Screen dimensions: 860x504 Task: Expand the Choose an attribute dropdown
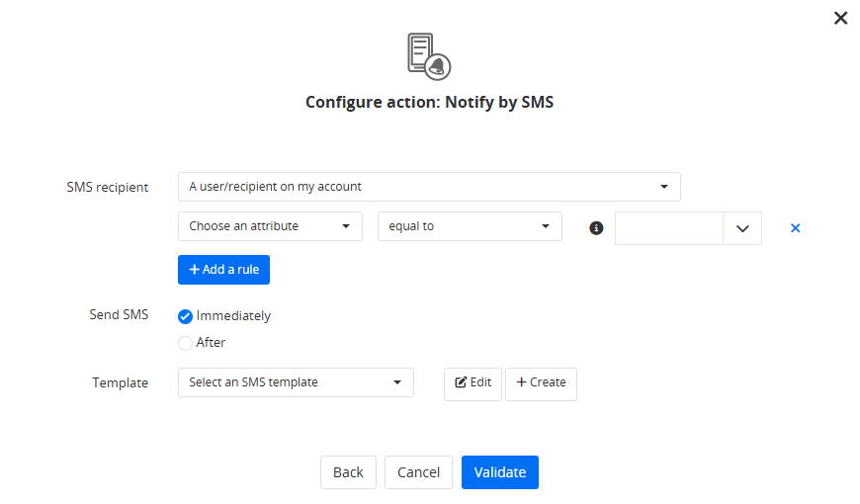(x=270, y=226)
